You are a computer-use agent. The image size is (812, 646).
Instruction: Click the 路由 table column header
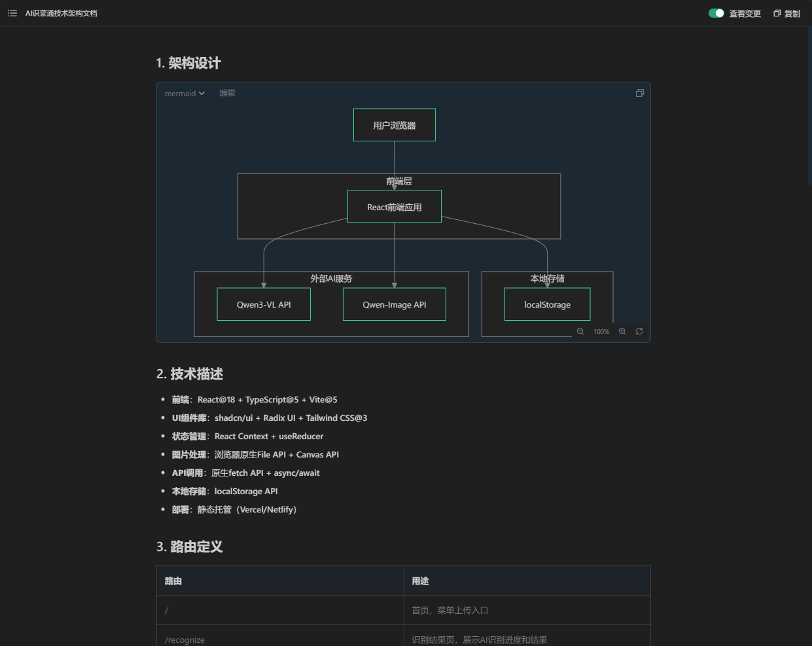pyautogui.click(x=173, y=581)
